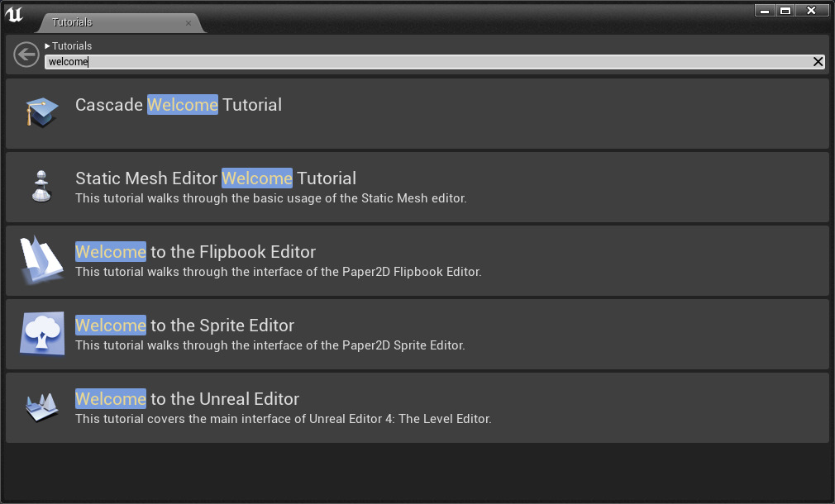Click the back navigation arrow icon
Image resolution: width=835 pixels, height=504 pixels.
pos(26,55)
